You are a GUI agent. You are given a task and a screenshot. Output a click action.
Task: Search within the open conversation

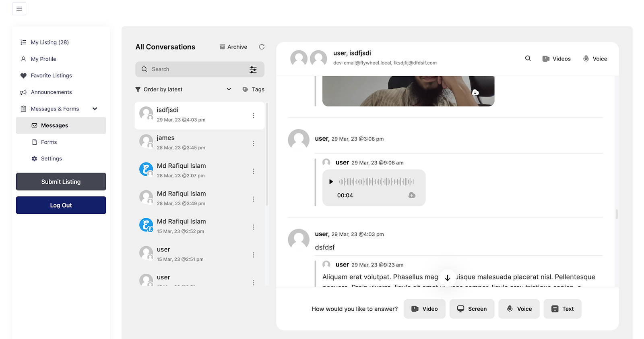click(528, 58)
